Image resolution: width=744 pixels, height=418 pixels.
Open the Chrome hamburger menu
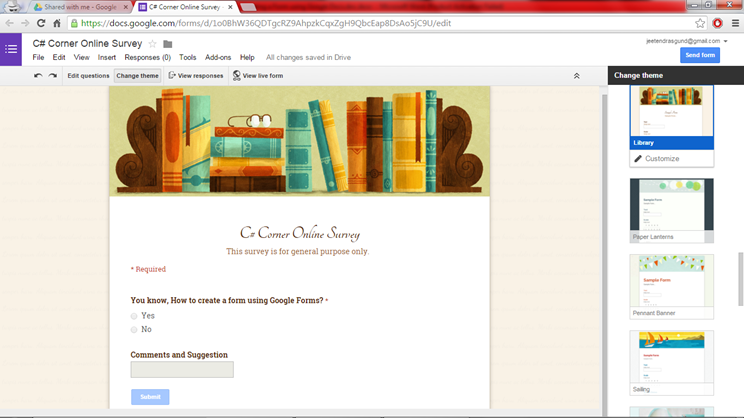735,23
